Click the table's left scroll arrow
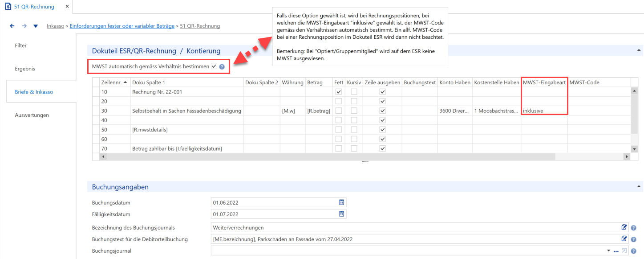644x259 pixels. [104, 156]
